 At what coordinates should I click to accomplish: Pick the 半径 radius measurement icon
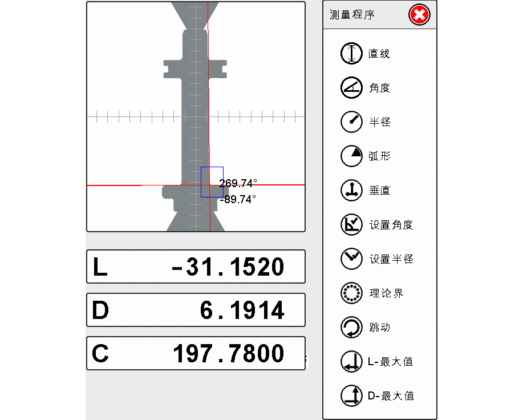click(x=351, y=122)
